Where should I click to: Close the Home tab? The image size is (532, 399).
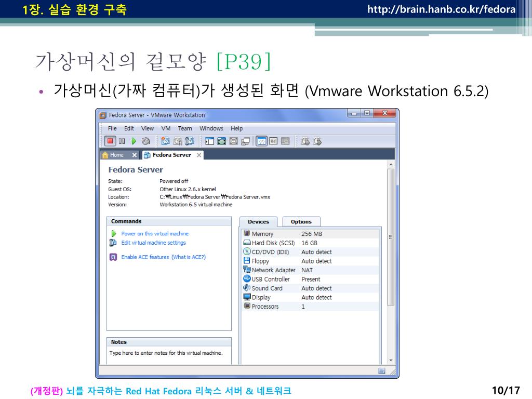tap(135, 155)
